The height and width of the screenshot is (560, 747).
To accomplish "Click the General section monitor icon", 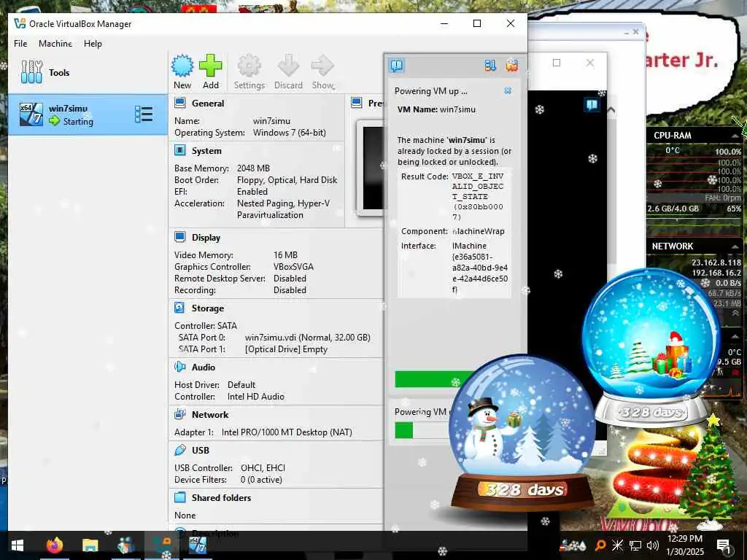I will coord(180,103).
